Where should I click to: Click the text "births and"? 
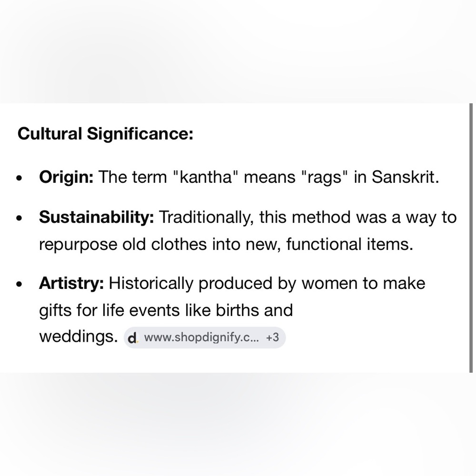pos(254,310)
